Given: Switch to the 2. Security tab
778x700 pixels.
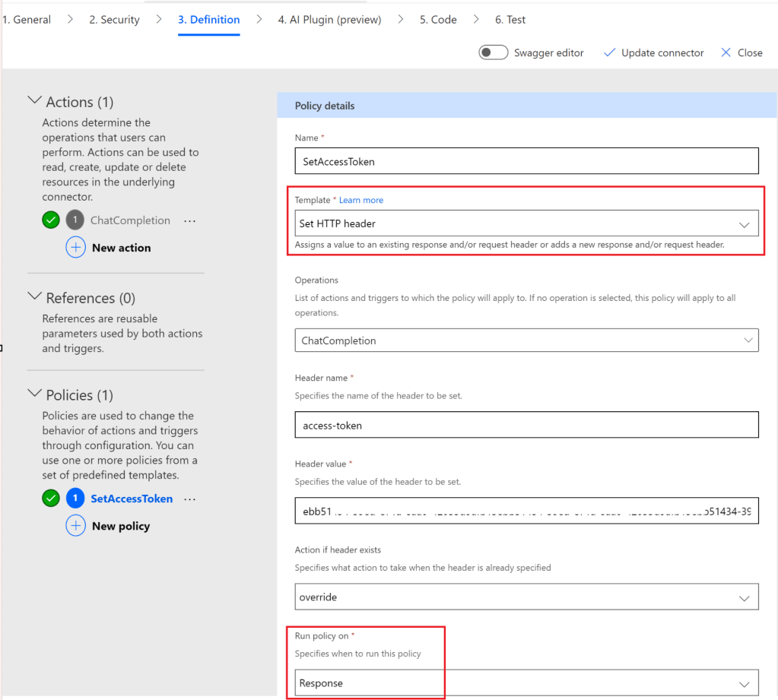Looking at the screenshot, I should point(114,20).
